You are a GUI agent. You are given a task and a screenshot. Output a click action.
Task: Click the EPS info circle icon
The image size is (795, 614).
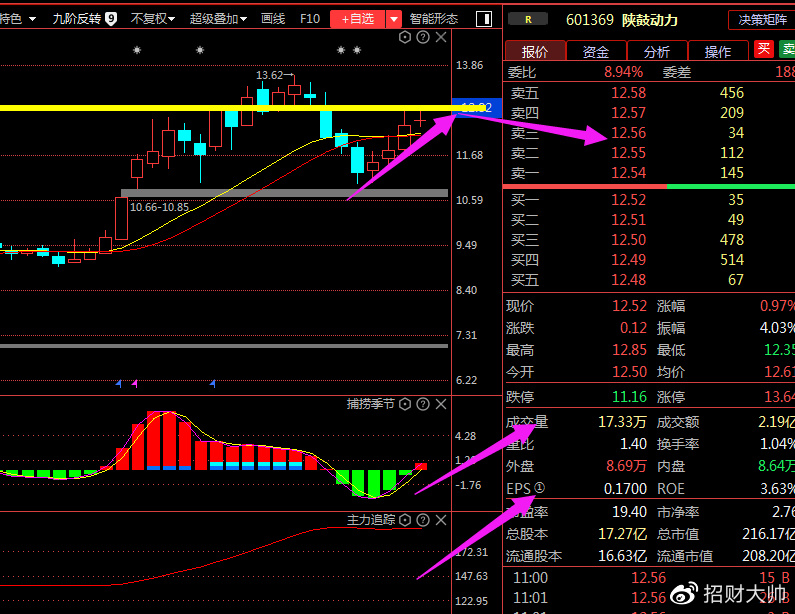pos(540,488)
